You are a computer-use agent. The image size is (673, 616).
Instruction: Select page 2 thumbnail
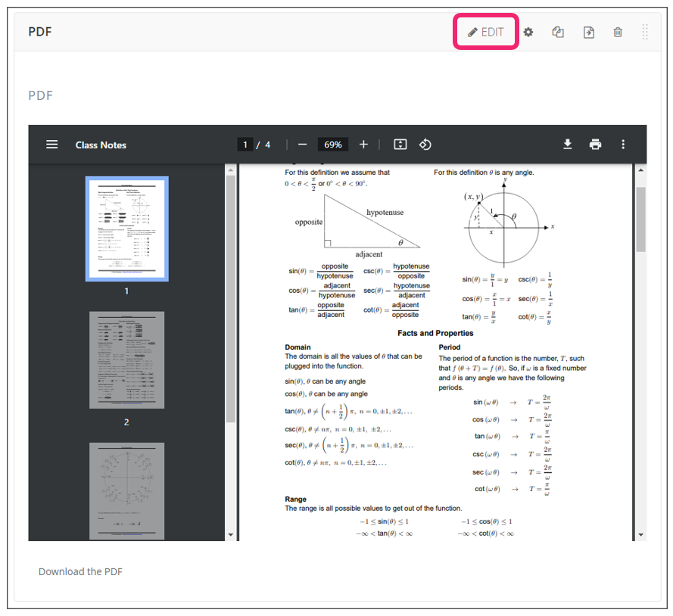coord(126,360)
